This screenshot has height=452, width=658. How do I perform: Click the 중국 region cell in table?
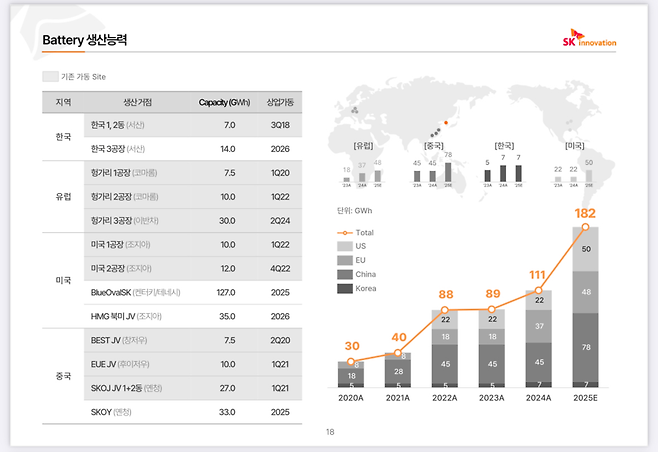63,376
